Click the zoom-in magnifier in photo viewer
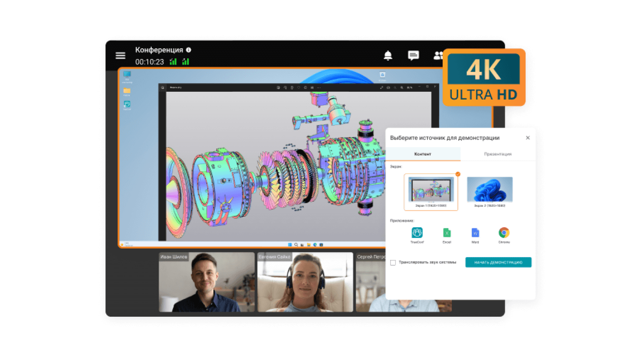 click(402, 88)
